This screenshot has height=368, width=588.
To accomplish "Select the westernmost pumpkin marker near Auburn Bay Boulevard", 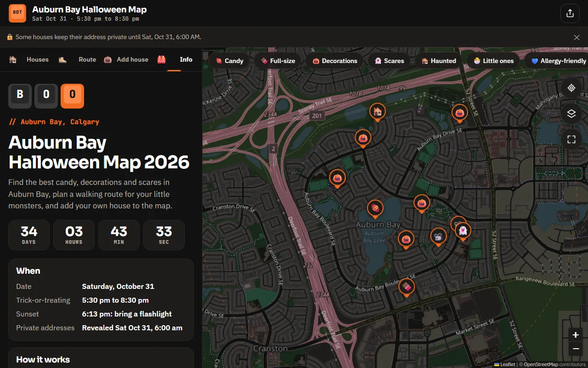I will coord(338,178).
